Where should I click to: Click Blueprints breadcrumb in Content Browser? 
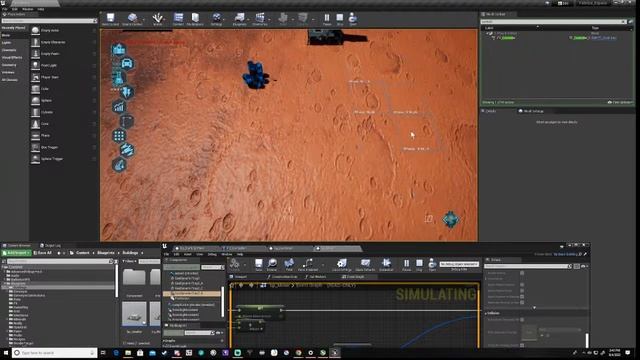point(106,253)
